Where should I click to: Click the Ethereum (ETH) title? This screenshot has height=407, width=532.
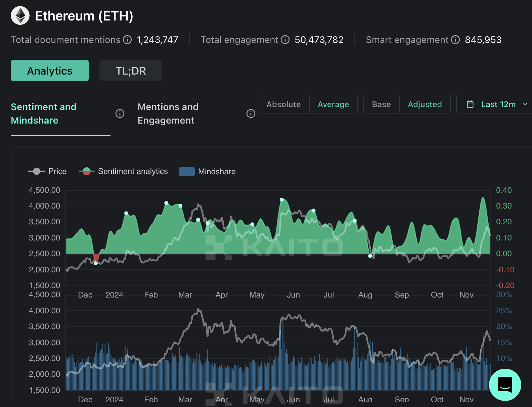[x=84, y=16]
